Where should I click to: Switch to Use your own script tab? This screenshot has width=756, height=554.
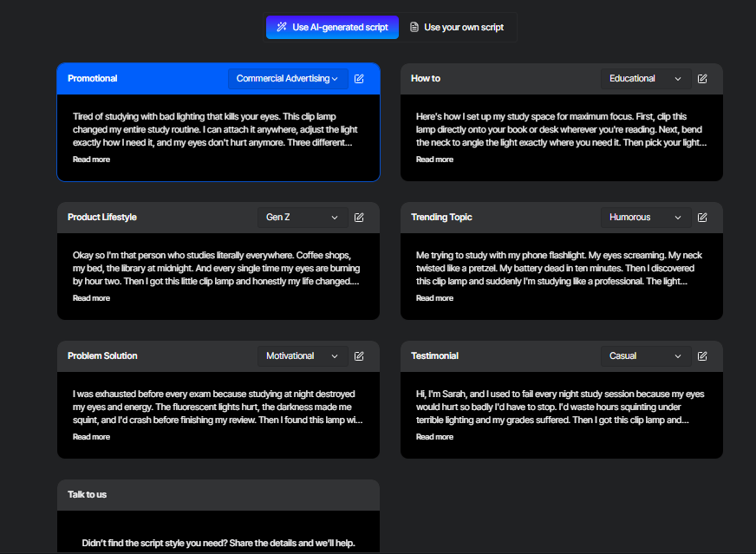click(456, 27)
